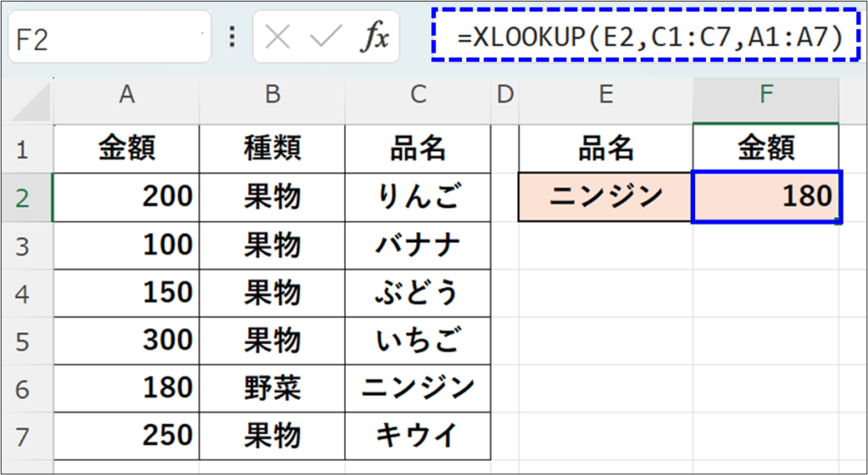Select row 1 header
The height and width of the screenshot is (475, 868).
click(x=23, y=150)
